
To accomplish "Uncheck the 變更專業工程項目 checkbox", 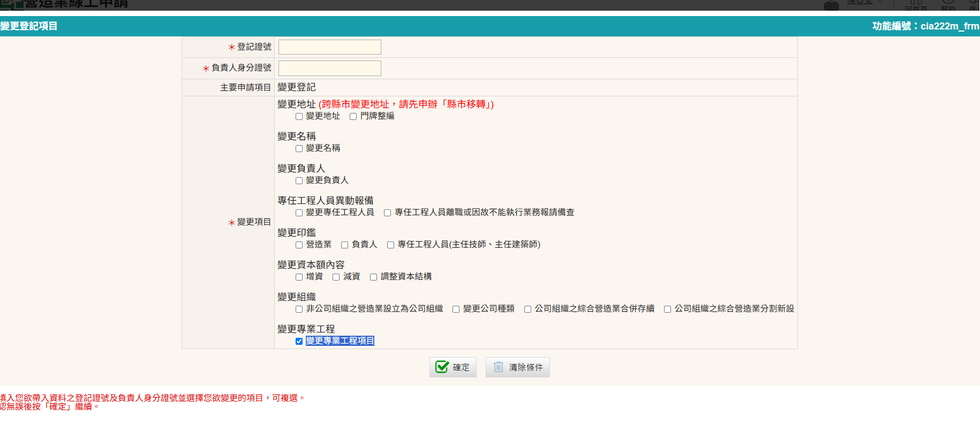I will [x=299, y=341].
